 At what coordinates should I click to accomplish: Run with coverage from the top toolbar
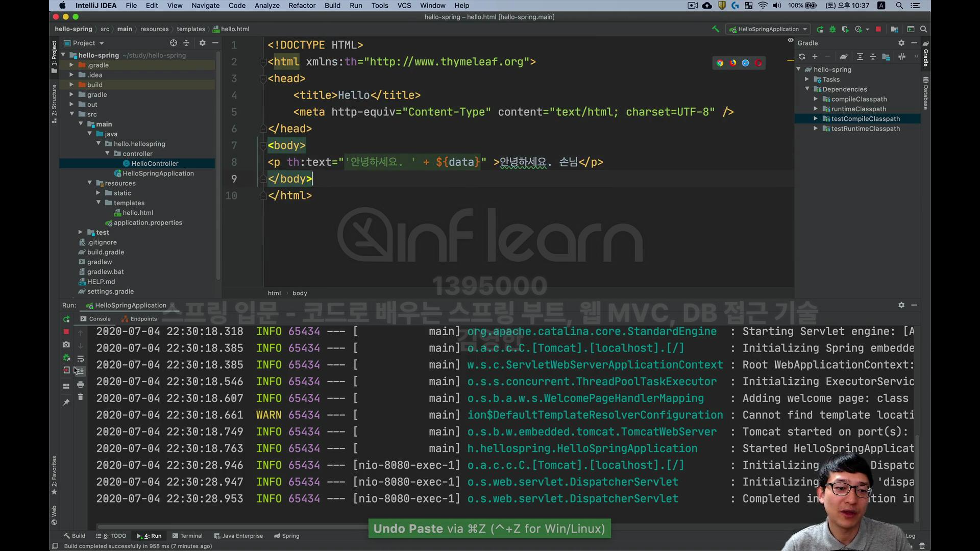point(845,29)
